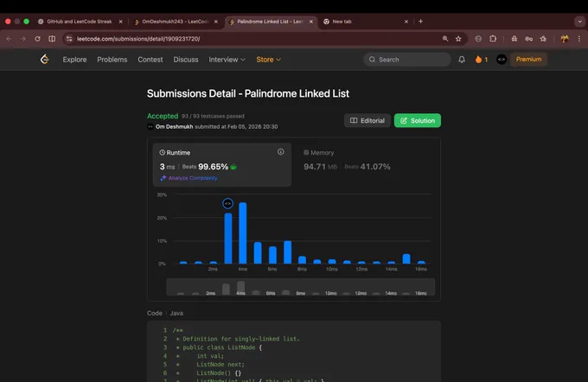Reload the page
This screenshot has height=382, width=588.
[37, 39]
